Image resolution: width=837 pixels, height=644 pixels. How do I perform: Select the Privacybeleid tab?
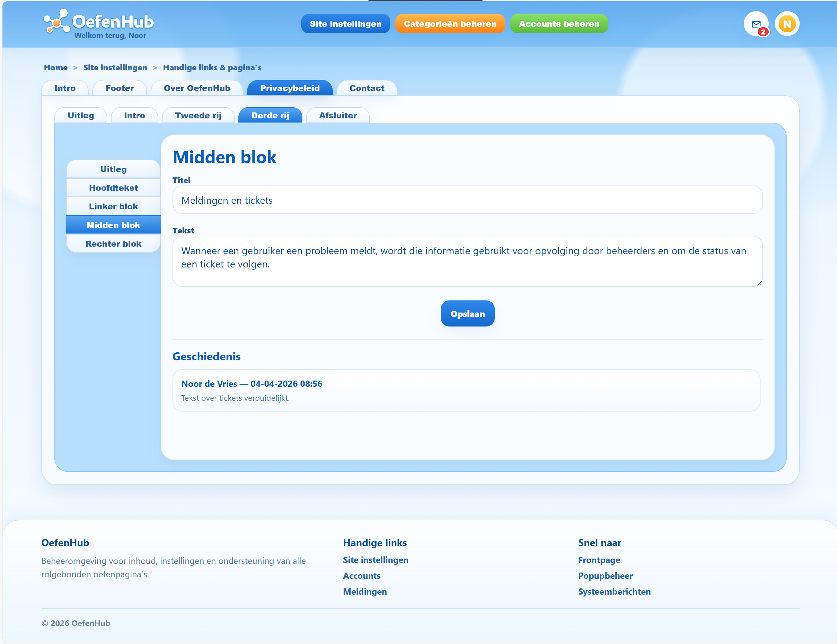point(290,88)
